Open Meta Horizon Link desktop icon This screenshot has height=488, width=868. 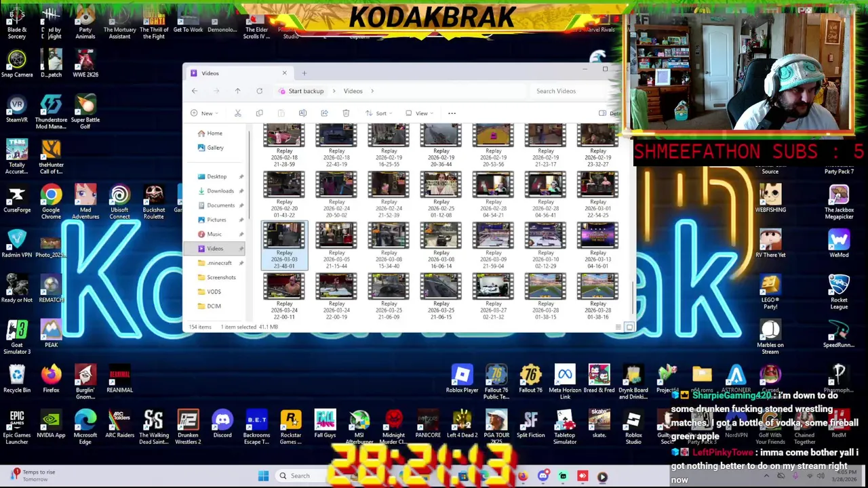point(565,383)
